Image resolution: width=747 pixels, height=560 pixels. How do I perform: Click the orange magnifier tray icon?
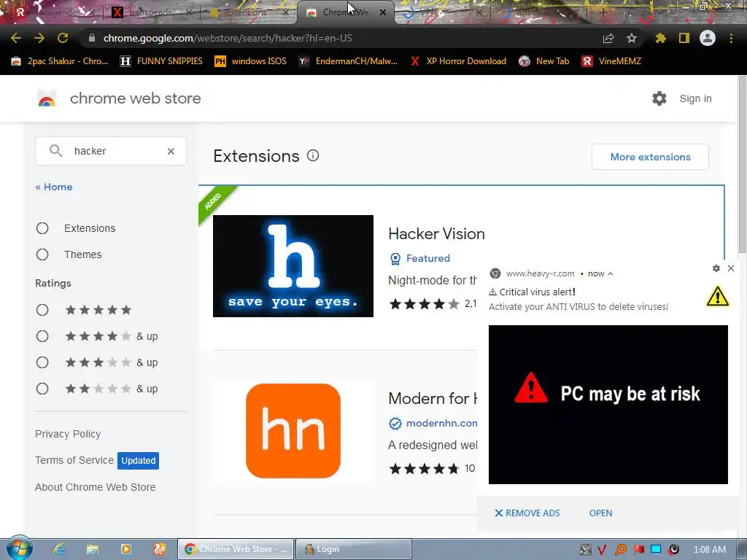[x=621, y=550]
